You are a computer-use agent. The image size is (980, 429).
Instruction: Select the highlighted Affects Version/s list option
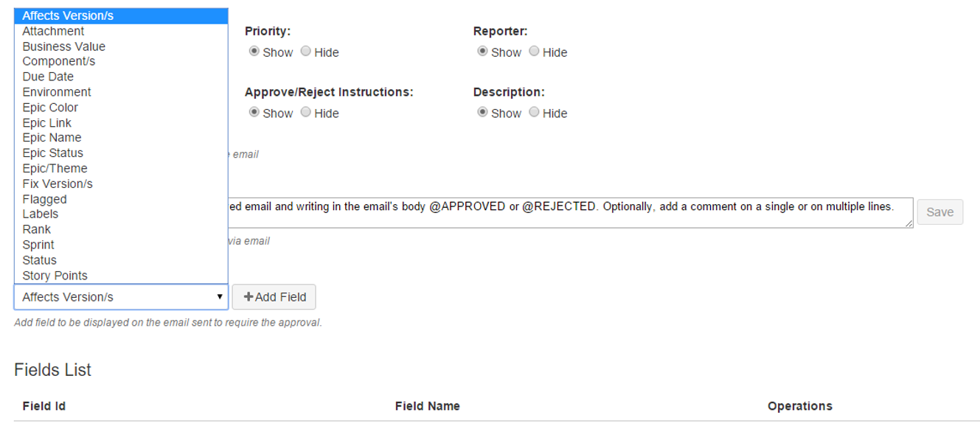tap(121, 15)
